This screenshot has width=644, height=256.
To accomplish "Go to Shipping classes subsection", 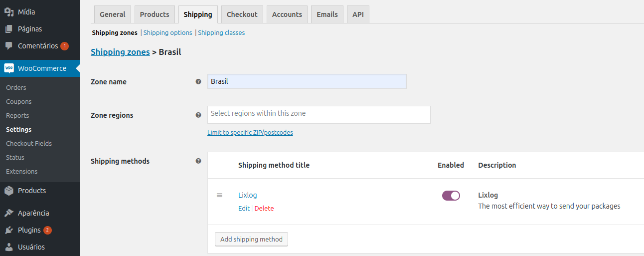I will point(221,33).
